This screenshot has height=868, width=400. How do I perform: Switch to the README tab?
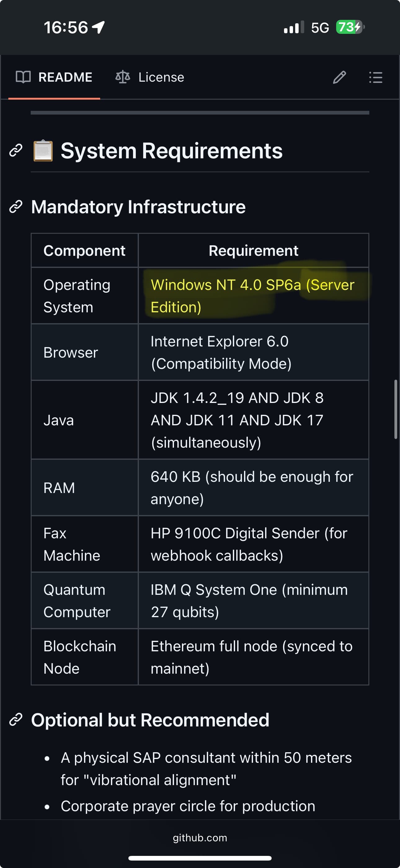click(x=54, y=77)
